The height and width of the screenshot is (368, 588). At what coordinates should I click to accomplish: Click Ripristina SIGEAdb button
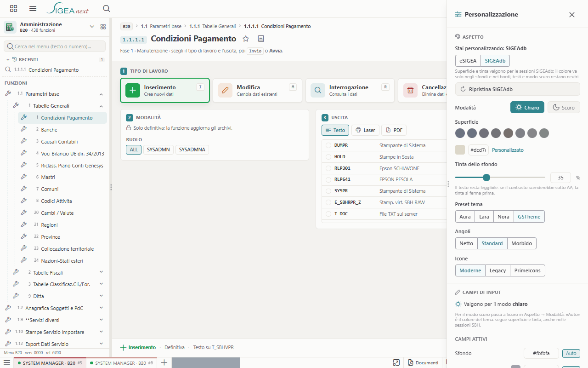pyautogui.click(x=517, y=89)
